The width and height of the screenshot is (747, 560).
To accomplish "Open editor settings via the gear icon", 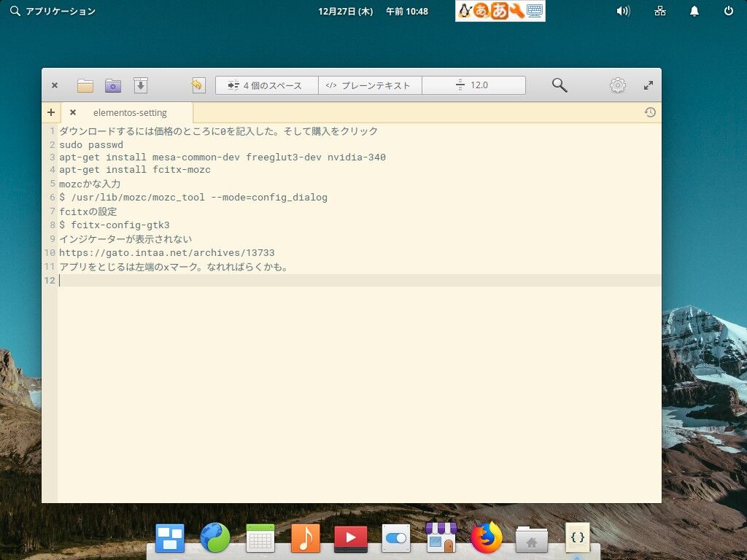I will [x=617, y=85].
